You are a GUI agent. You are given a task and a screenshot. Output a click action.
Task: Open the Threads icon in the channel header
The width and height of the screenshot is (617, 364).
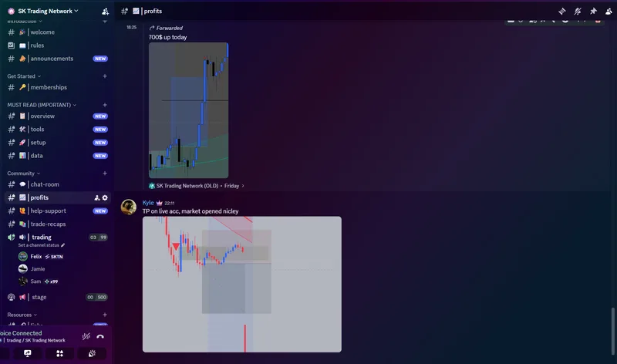click(562, 11)
